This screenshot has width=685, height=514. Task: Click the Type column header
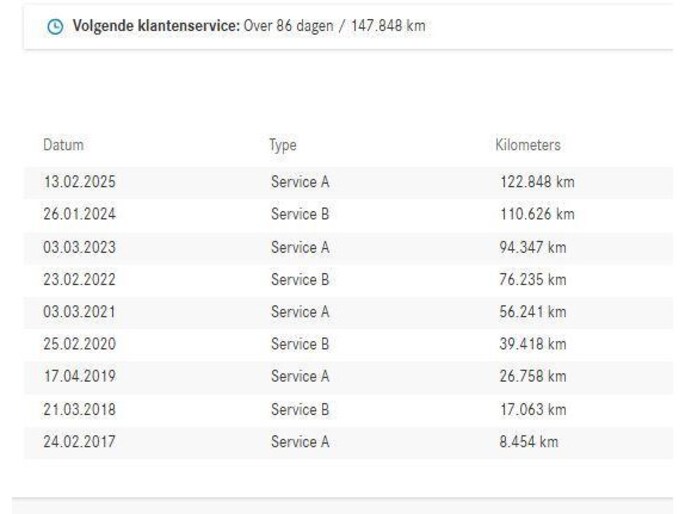click(x=283, y=145)
